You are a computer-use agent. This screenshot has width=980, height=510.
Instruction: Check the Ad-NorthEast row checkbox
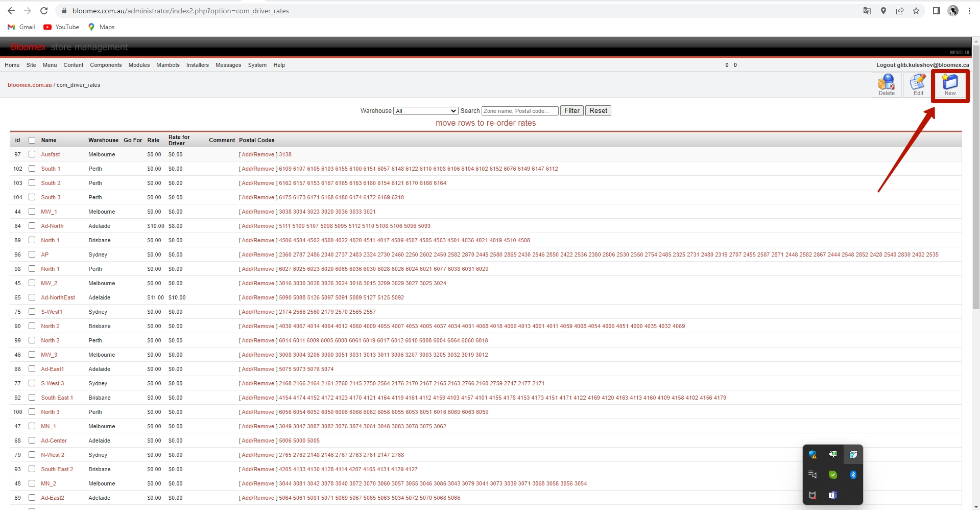[x=32, y=297]
